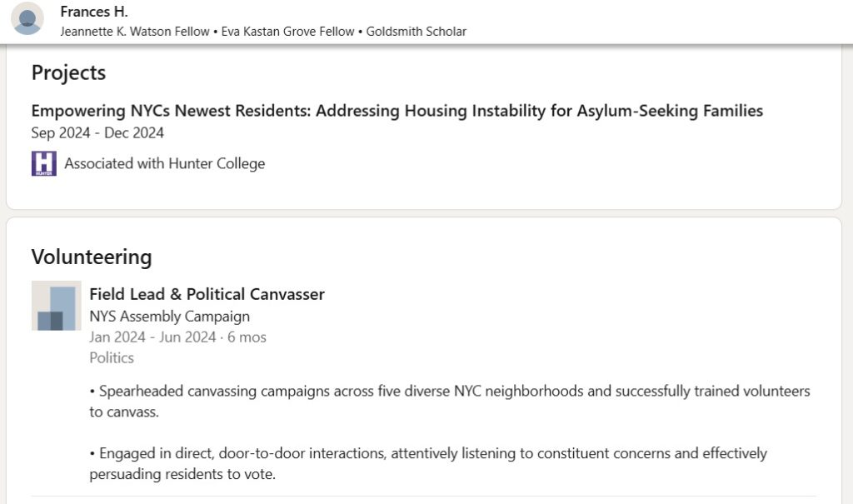Click the NYS Assembly Campaign organization name
The width and height of the screenshot is (853, 504).
(x=169, y=316)
